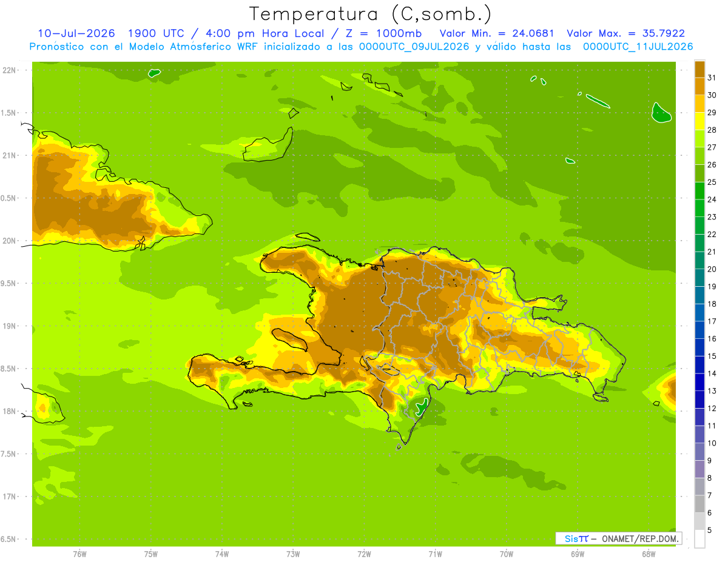Click the 73W longitude axis label
Viewport: 728px width, 562px height.
pyautogui.click(x=293, y=554)
